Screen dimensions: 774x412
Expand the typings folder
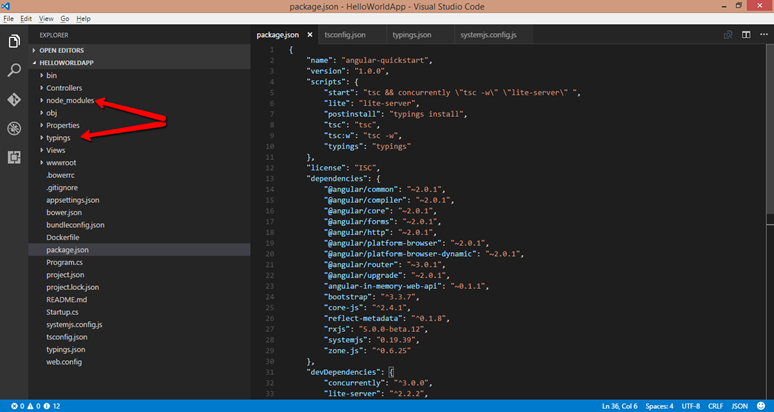[58, 138]
